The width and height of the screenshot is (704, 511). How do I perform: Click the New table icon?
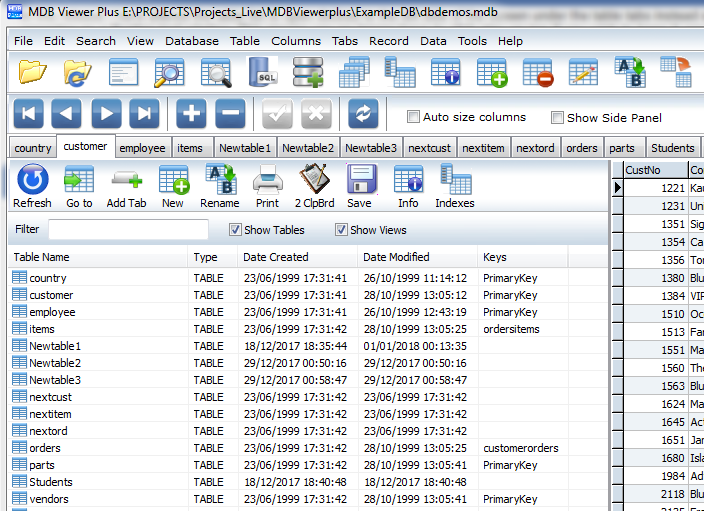(x=173, y=186)
